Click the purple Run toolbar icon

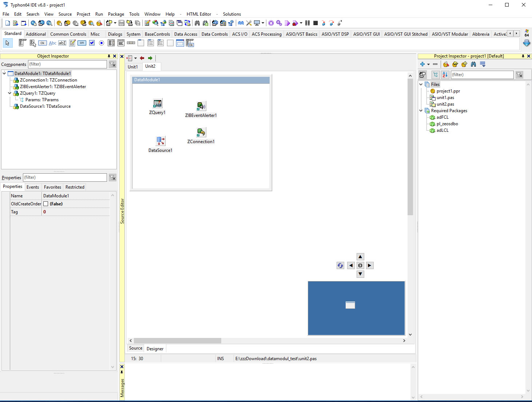coord(287,23)
